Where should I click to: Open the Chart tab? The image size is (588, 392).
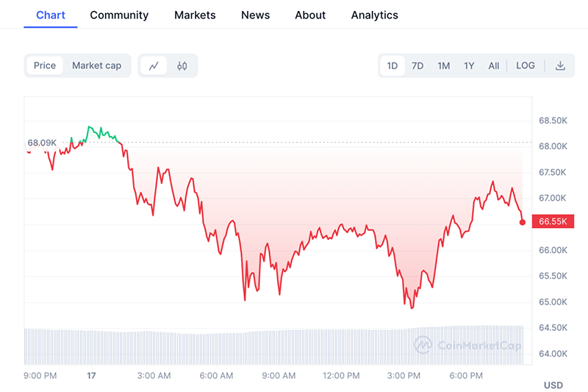[x=51, y=15]
